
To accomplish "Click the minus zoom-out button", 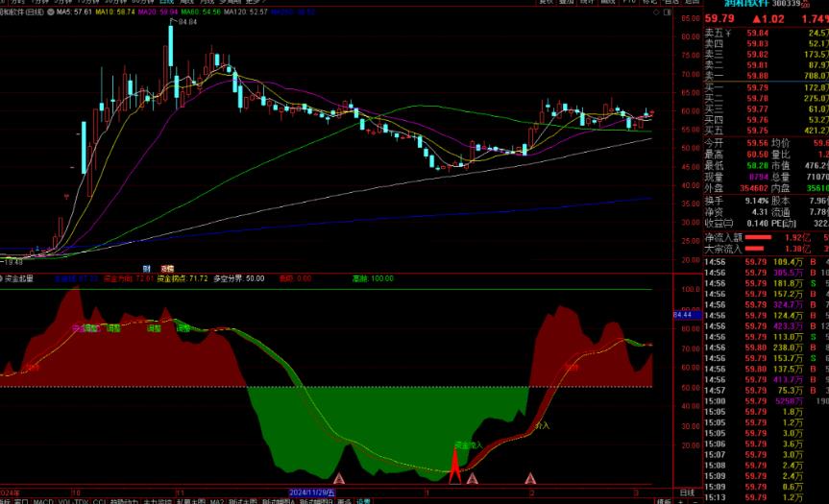I will click(695, 501).
